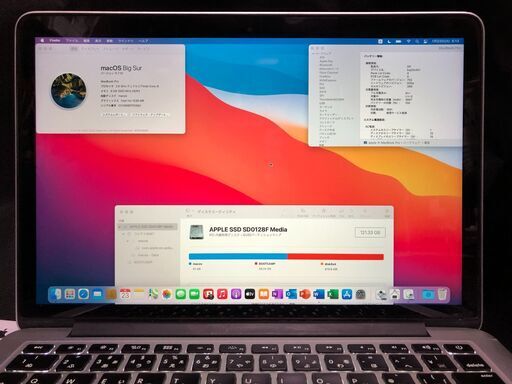512x384 pixels.
Task: Click the Info button in the Disk Utility toolbar
Action: 387,213
